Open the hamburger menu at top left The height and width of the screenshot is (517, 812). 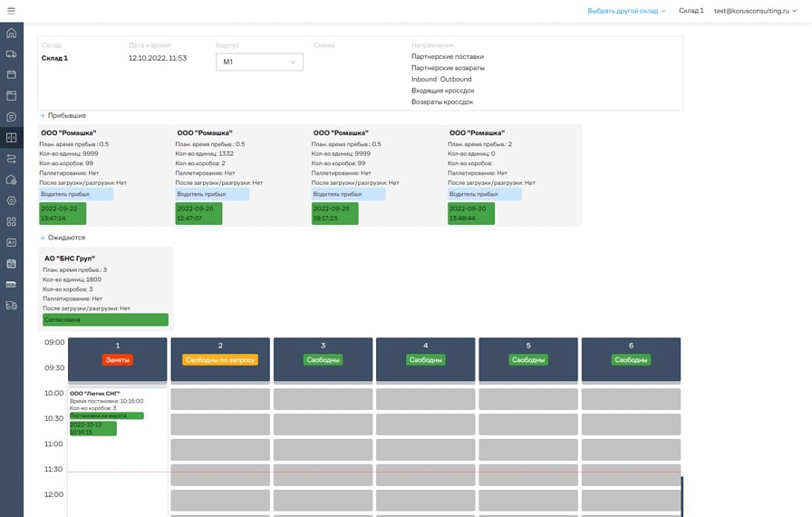point(11,11)
